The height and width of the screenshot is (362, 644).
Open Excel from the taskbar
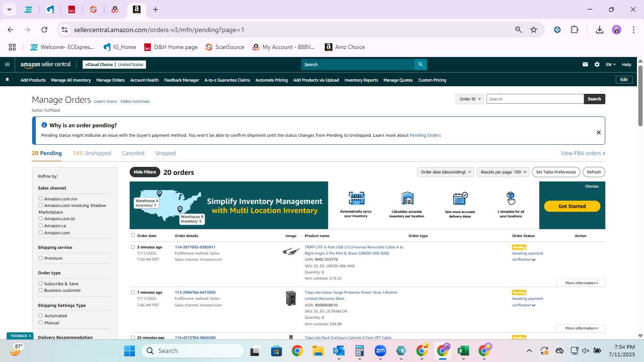463,351
